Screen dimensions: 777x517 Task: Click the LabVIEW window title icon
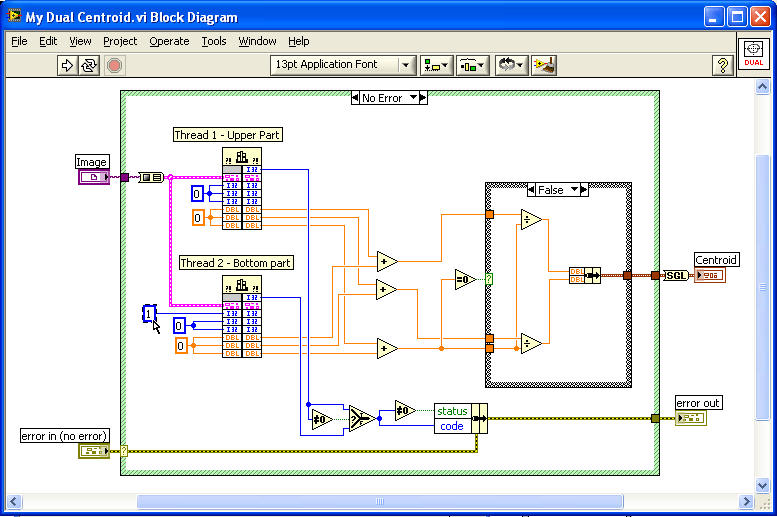(14, 16)
